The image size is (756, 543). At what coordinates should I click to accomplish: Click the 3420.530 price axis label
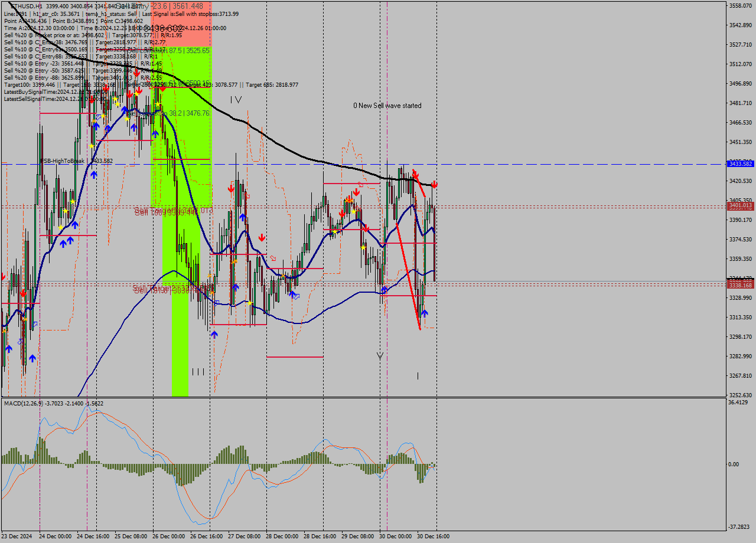[x=740, y=181]
